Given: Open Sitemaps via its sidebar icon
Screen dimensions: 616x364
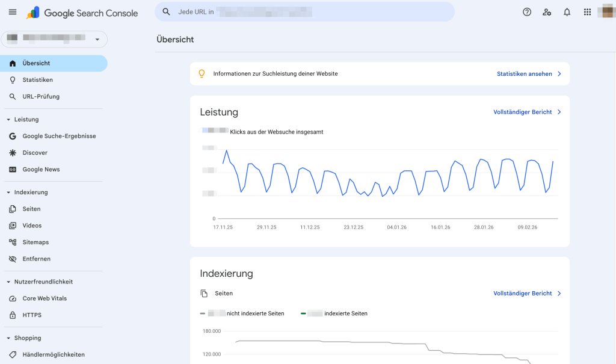Looking at the screenshot, I should tap(12, 242).
